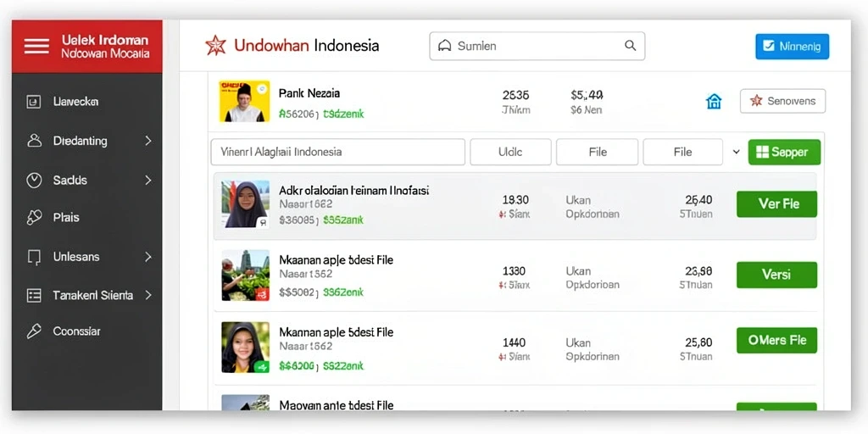Click the Tanakenl Sitenta list icon
This screenshot has height=434, width=868.
tap(34, 295)
